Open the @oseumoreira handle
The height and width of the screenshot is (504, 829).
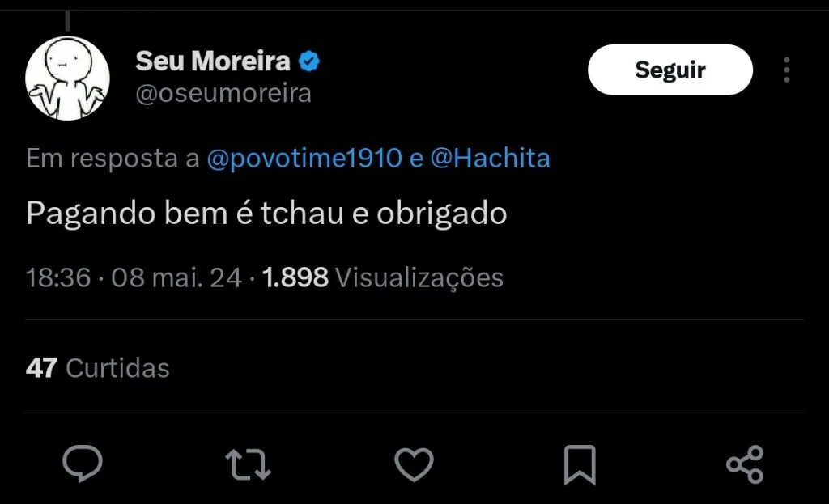tap(223, 94)
